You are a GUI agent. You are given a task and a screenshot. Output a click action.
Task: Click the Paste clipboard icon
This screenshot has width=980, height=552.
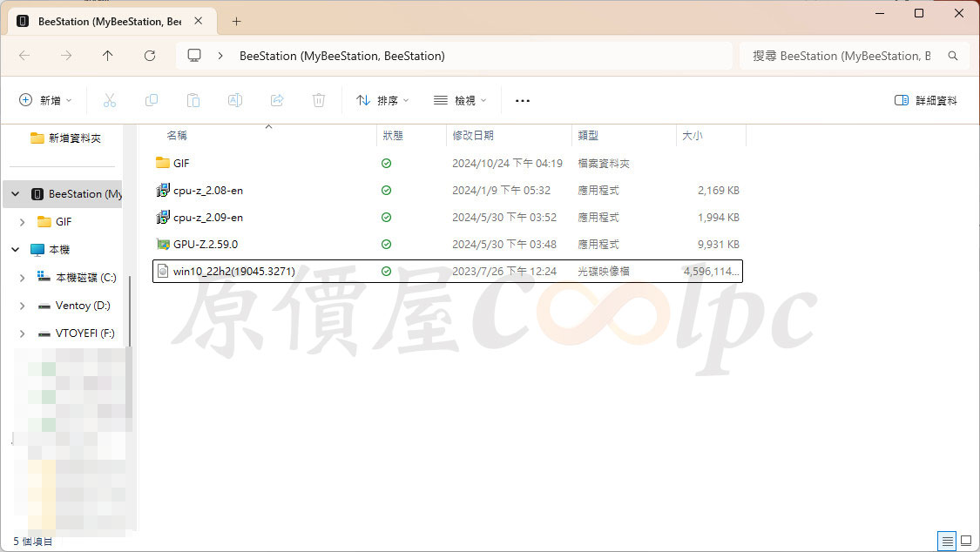click(x=193, y=100)
